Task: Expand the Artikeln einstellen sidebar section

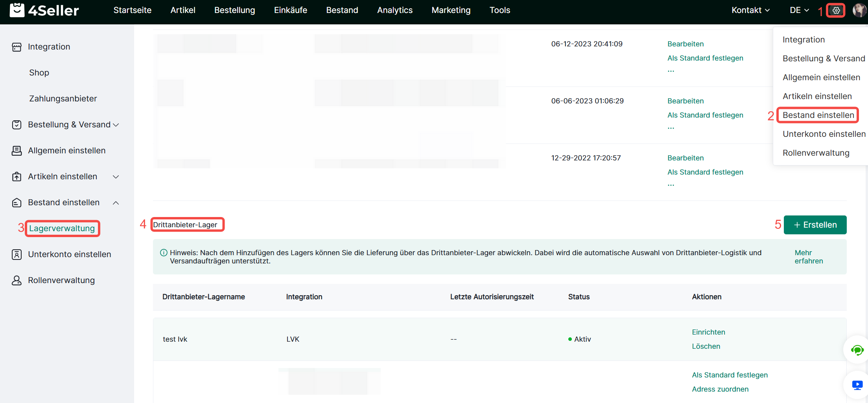Action: click(116, 177)
